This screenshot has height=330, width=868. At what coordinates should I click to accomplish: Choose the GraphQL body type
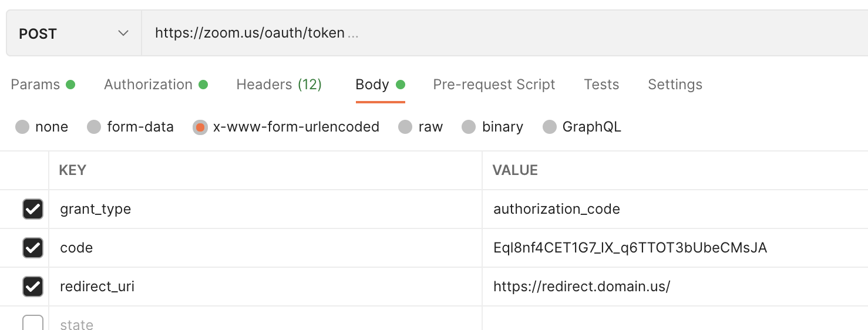pyautogui.click(x=550, y=127)
